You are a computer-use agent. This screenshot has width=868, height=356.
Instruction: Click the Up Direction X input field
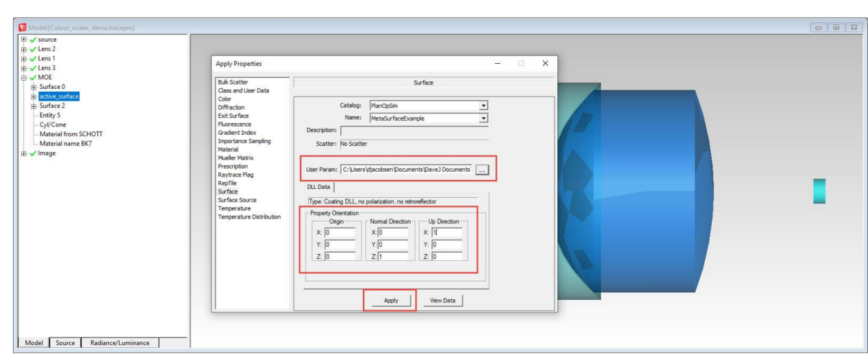click(x=447, y=232)
